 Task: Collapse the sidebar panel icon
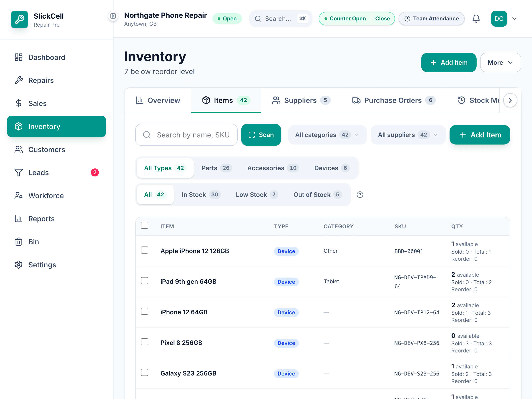pos(113,16)
